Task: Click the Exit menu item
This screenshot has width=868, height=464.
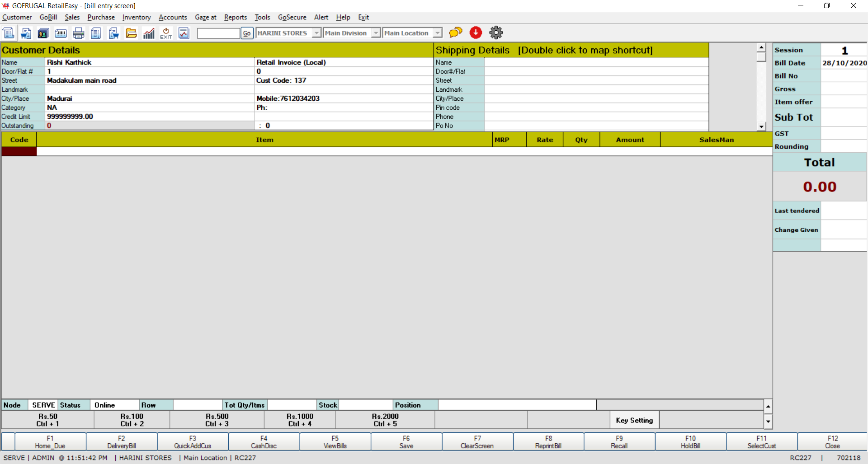Action: pos(363,17)
